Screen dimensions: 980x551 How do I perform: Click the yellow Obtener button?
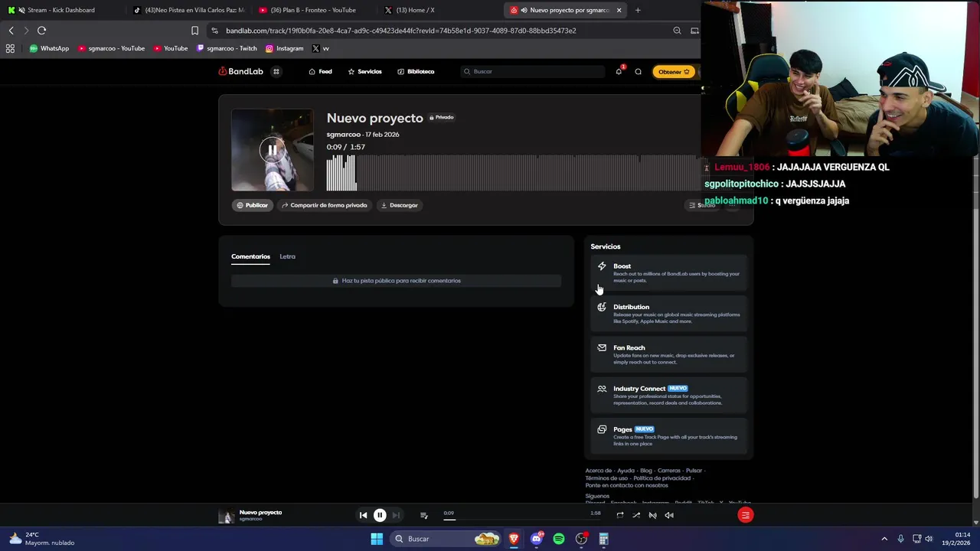[674, 71]
